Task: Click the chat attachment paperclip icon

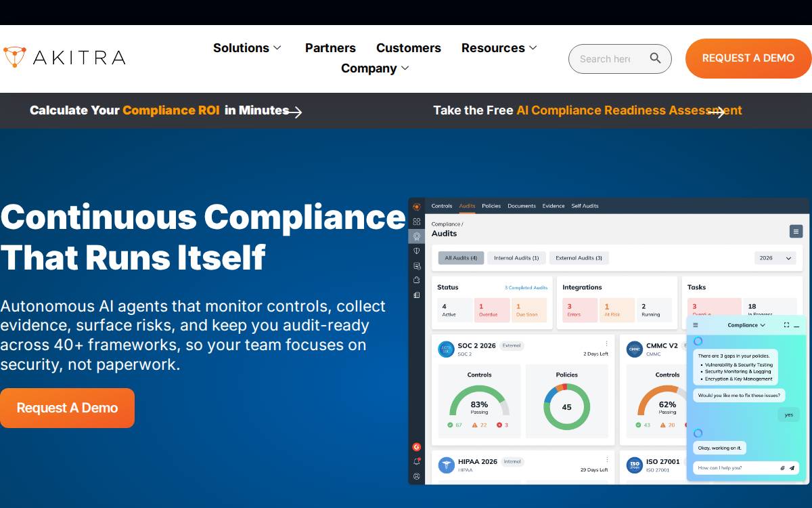Action: point(782,468)
